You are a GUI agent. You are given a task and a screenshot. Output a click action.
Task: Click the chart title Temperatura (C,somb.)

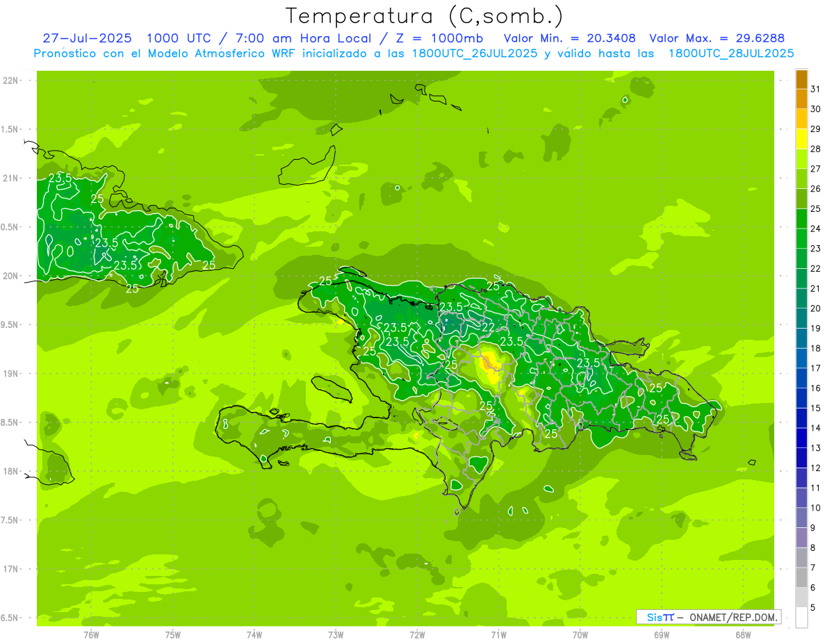pyautogui.click(x=425, y=16)
